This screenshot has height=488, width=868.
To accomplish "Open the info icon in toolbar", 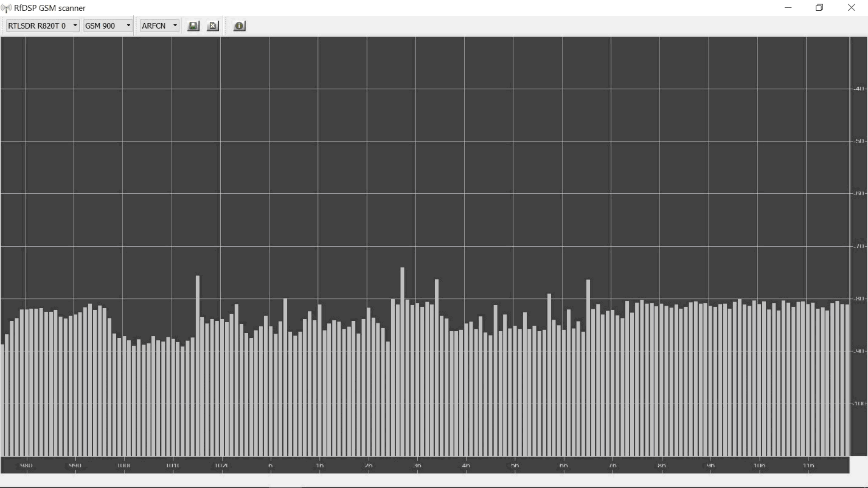I will click(x=239, y=26).
